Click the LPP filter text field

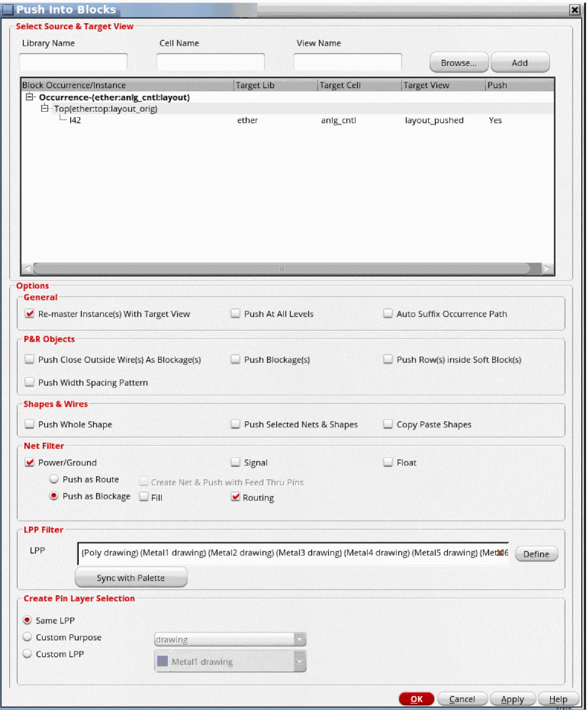point(292,553)
